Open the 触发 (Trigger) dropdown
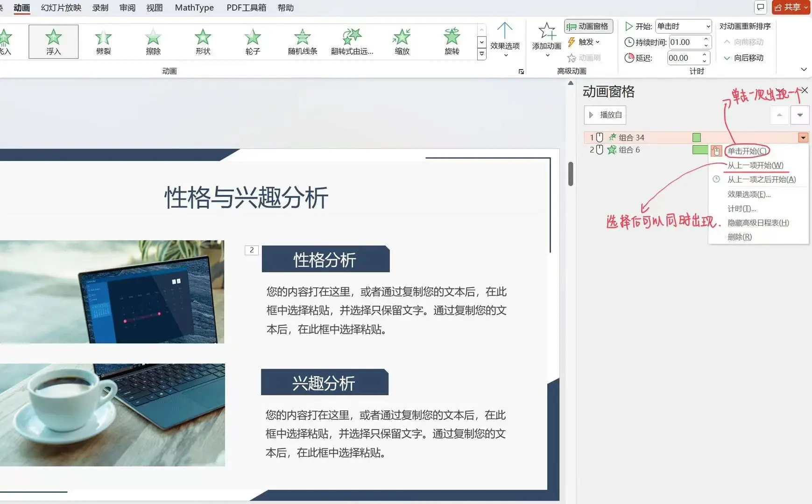This screenshot has height=504, width=812. point(586,42)
